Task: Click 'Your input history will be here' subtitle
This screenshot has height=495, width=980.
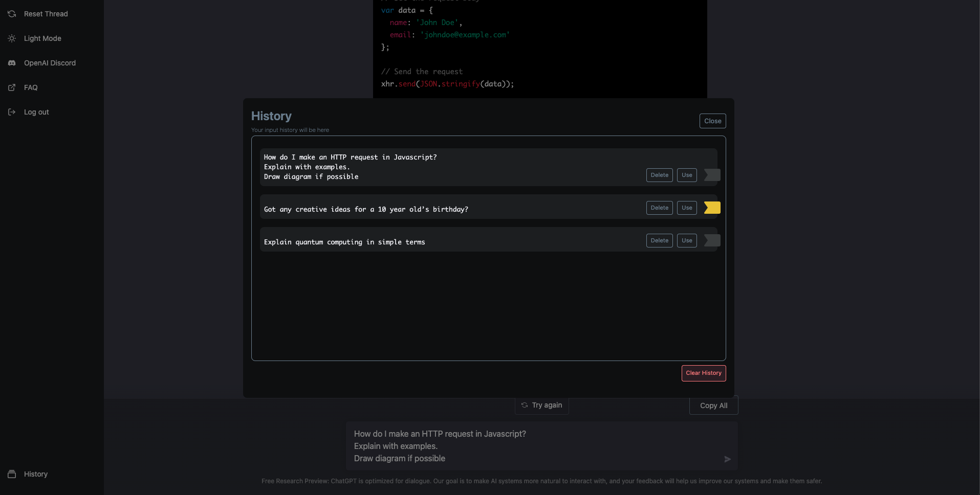Action: 290,130
